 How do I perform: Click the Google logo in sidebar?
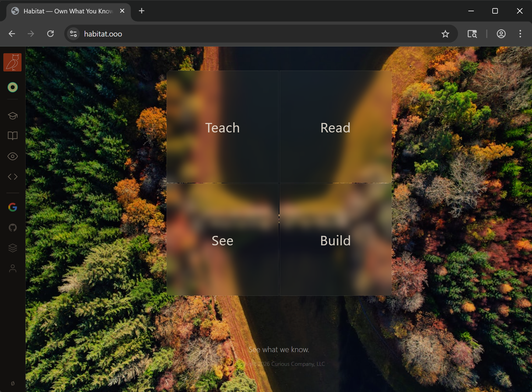12,207
